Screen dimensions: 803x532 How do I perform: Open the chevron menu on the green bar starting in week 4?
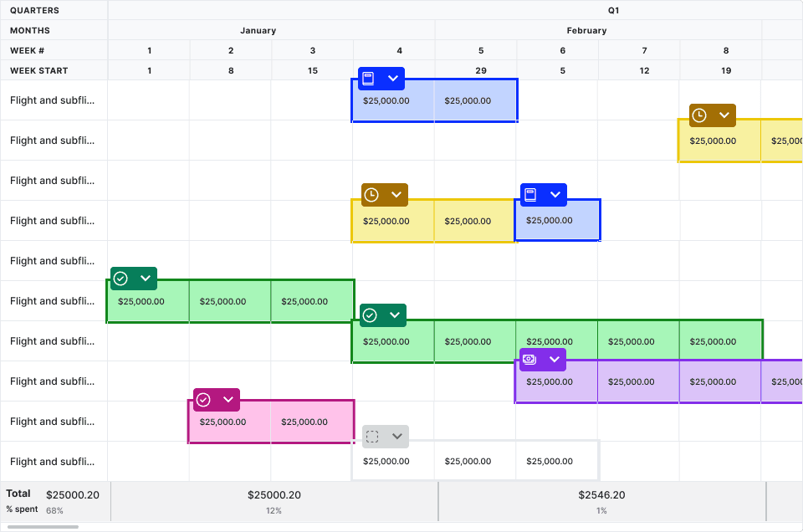394,315
